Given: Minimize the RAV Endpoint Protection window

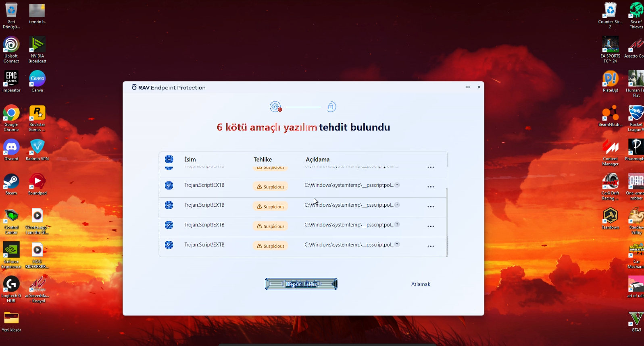Looking at the screenshot, I should [x=468, y=87].
